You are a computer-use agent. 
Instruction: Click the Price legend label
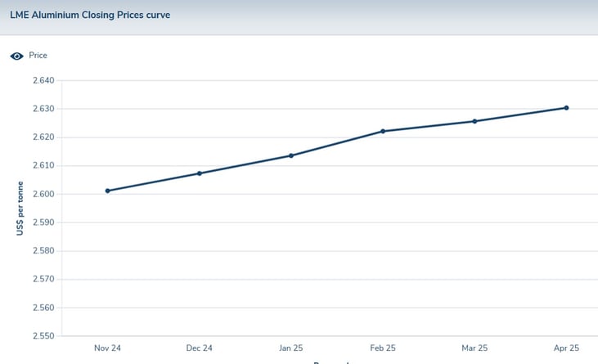point(38,56)
